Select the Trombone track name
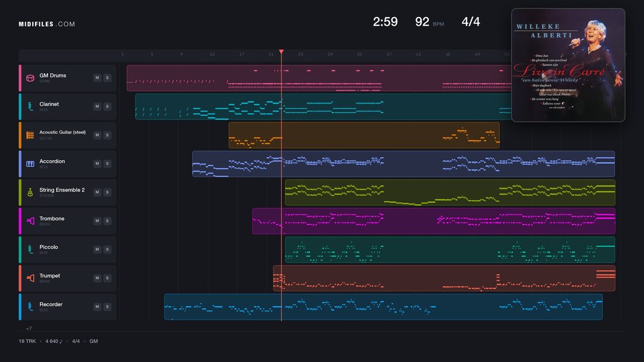Screen dimensions: 644x362 coord(52,219)
